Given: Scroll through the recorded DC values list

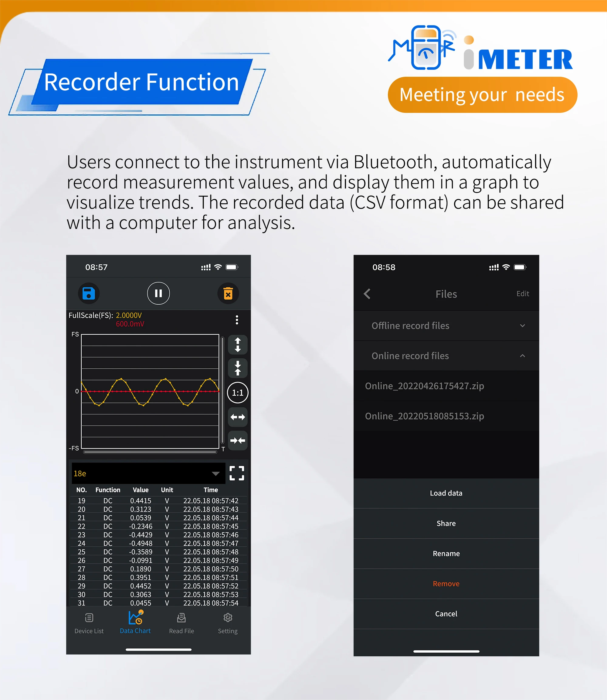Looking at the screenshot, I should tap(157, 553).
